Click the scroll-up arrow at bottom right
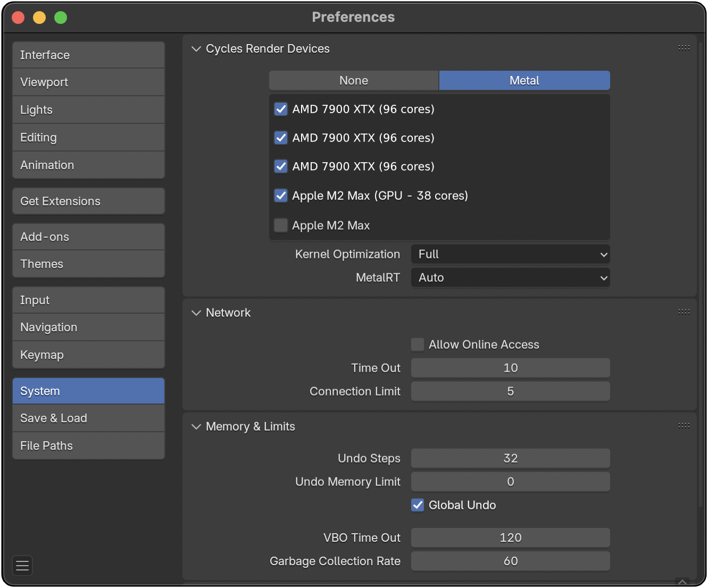 pyautogui.click(x=682, y=582)
